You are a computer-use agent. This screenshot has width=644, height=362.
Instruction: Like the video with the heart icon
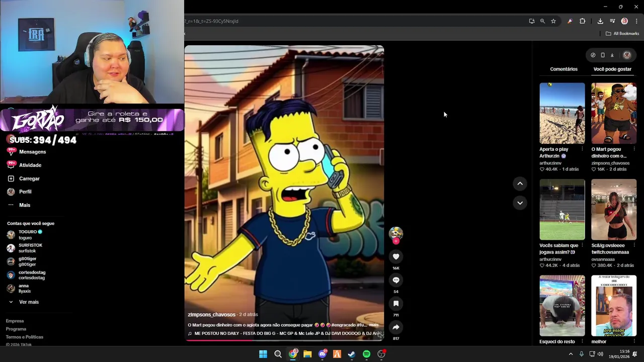pos(396,256)
